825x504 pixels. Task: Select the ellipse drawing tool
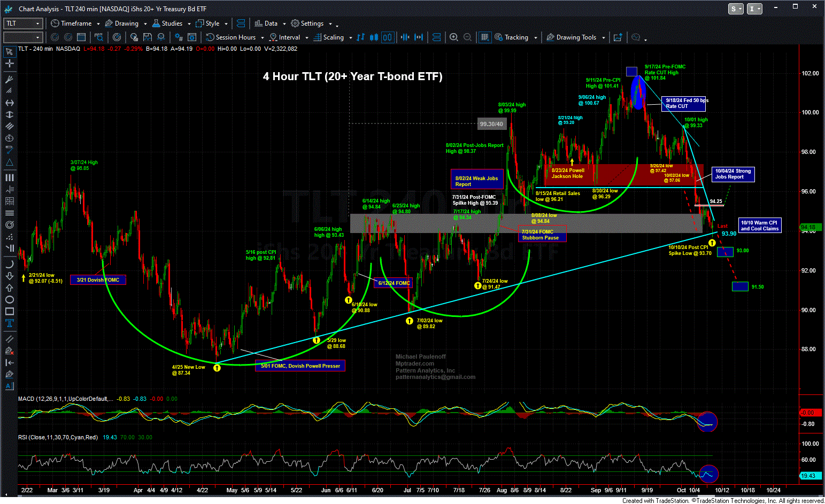click(x=9, y=299)
